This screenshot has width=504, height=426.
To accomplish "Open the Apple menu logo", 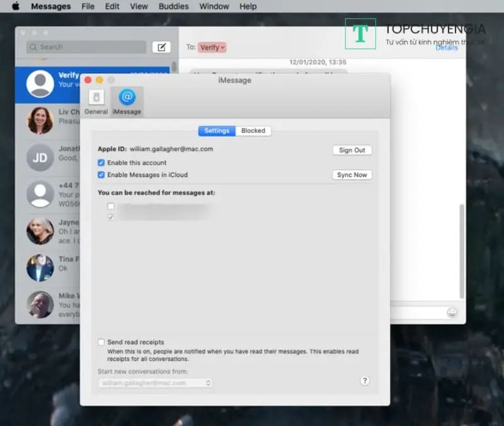I will 16,6.
